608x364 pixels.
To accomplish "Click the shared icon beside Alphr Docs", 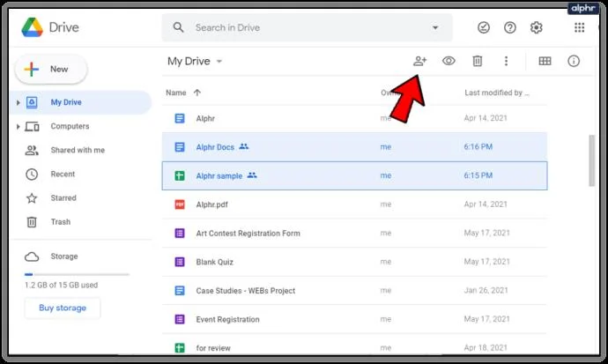I will click(x=244, y=146).
